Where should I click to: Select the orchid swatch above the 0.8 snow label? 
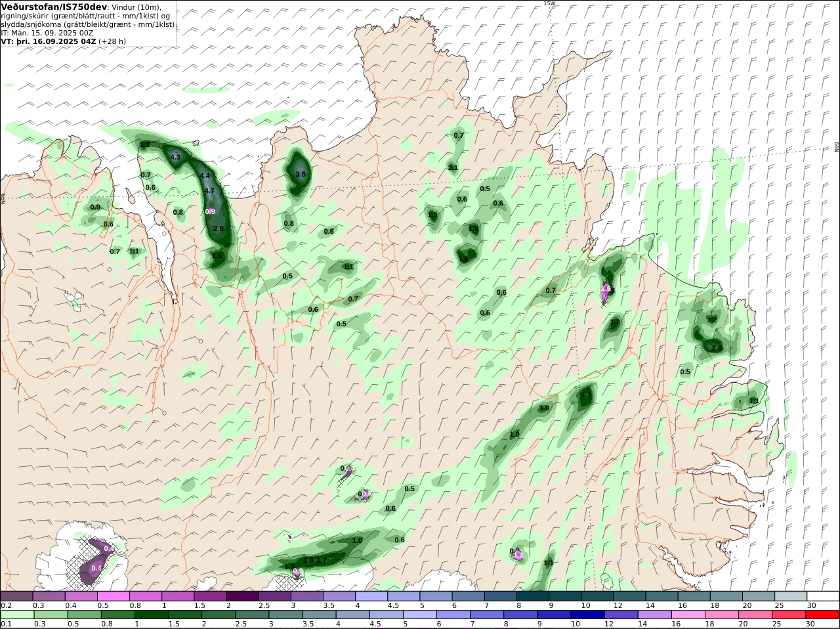pos(146,596)
